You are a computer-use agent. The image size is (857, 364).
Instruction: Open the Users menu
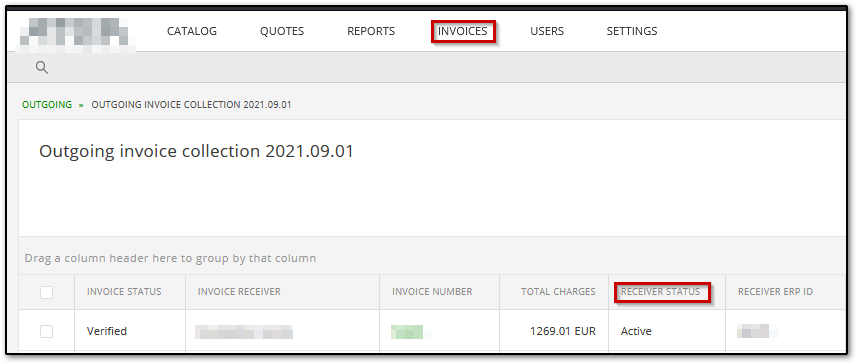click(547, 31)
